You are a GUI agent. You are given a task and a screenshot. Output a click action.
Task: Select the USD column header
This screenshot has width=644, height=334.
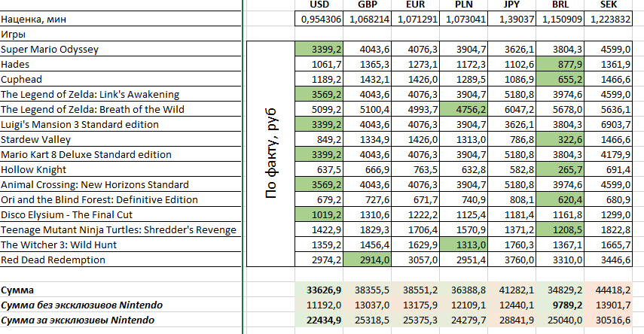point(319,5)
